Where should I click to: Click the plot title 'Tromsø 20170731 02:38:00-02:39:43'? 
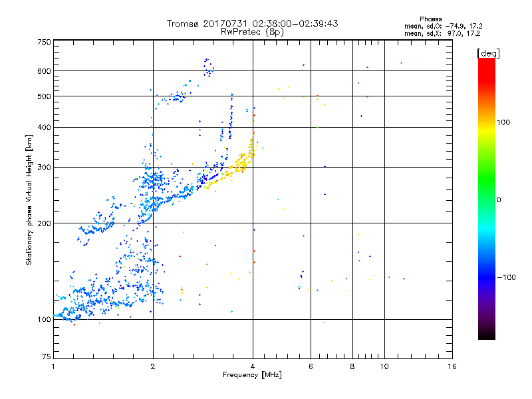pyautogui.click(x=252, y=23)
